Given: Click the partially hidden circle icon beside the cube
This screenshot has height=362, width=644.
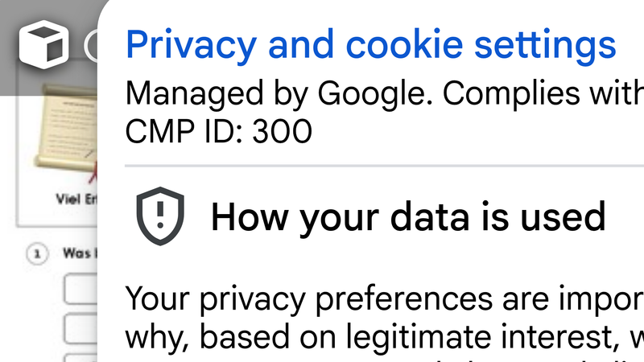Looking at the screenshot, I should pyautogui.click(x=91, y=46).
